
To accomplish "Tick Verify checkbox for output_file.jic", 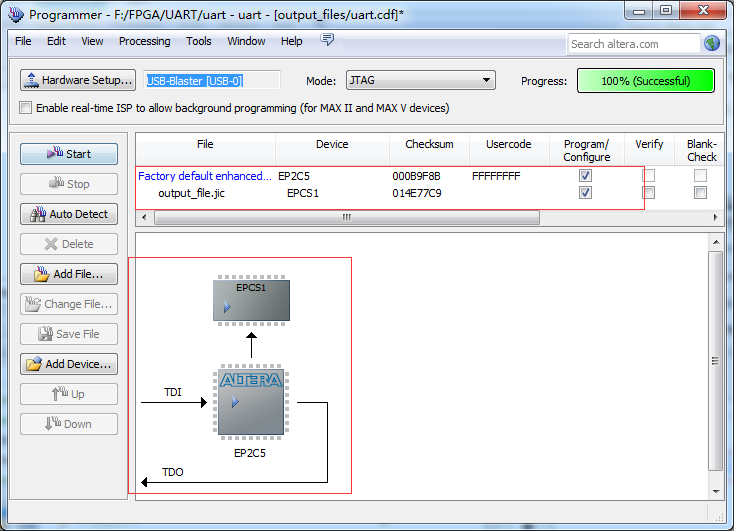I will point(648,192).
